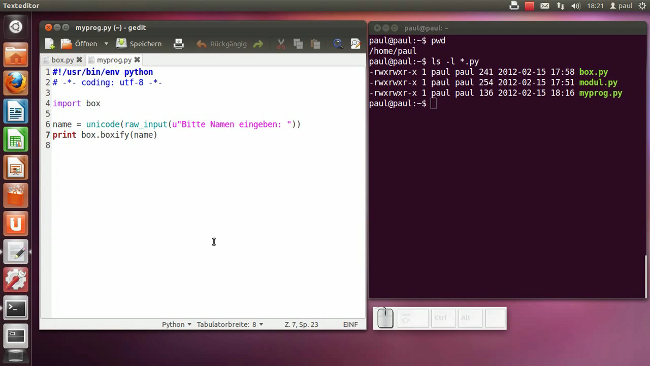The width and height of the screenshot is (650, 366).
Task: Open the network connection indicator
Action: (560, 6)
